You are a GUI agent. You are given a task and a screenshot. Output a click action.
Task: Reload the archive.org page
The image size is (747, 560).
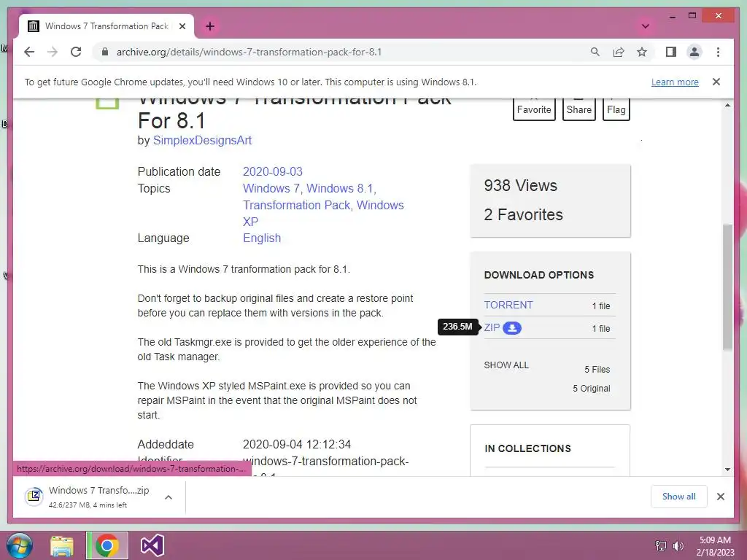click(76, 52)
